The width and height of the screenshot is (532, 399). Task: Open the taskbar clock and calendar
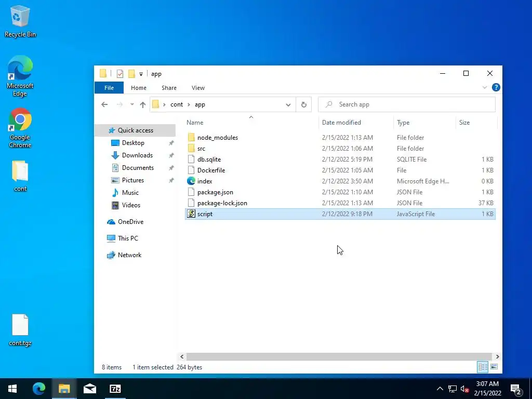pos(487,389)
